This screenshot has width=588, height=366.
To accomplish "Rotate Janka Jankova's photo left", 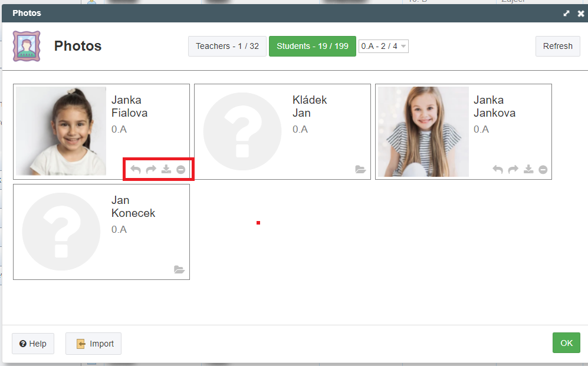I will [x=498, y=170].
